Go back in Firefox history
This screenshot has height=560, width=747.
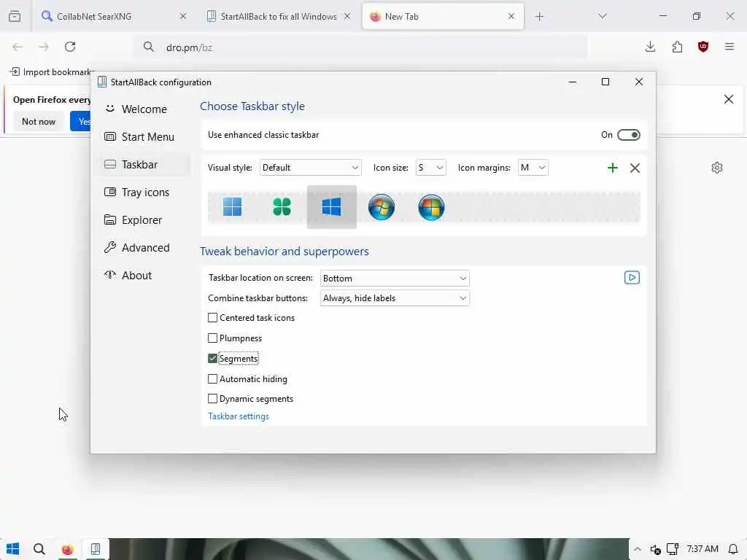coord(18,47)
